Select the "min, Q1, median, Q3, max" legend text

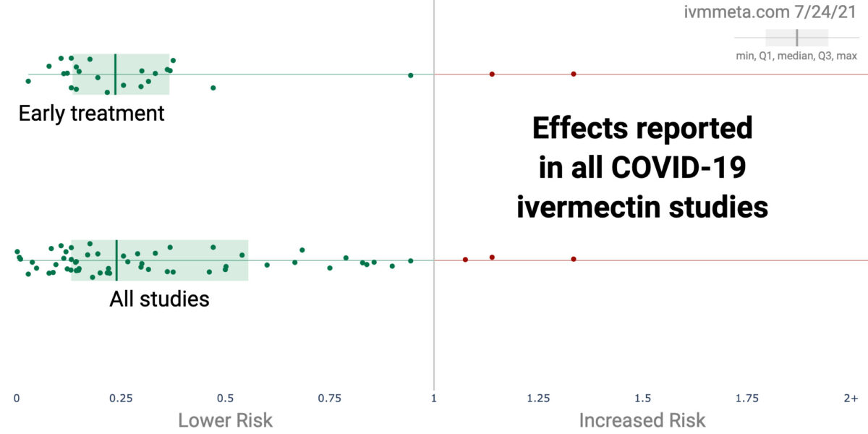pos(796,56)
